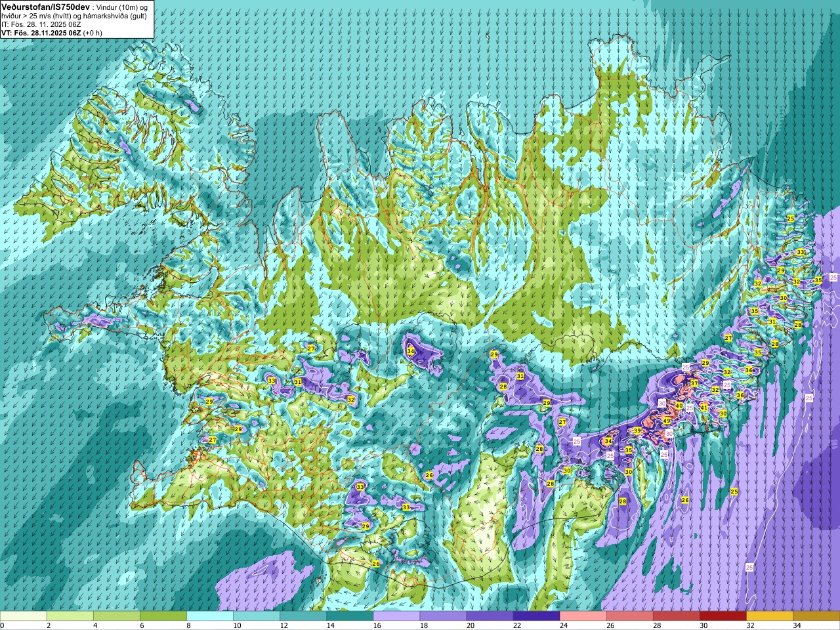Pick the 28–30 m/s red legend swatch
This screenshot has width=840, height=630.
pyautogui.click(x=676, y=616)
